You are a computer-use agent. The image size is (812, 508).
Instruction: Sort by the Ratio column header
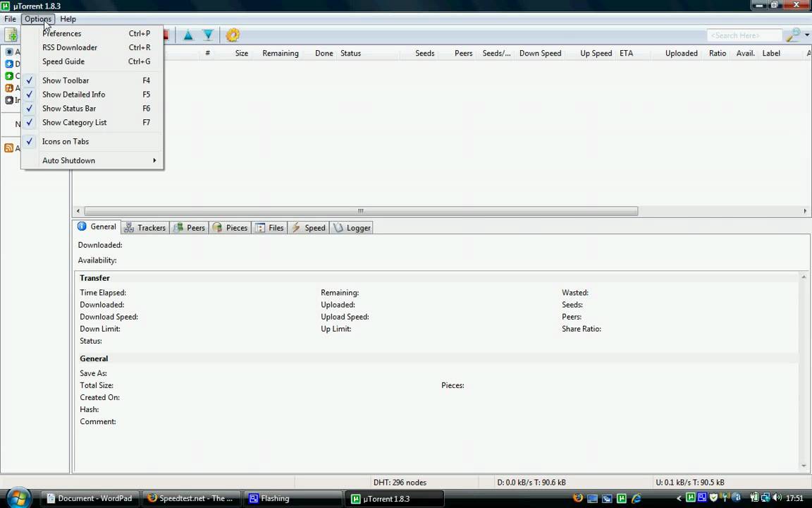pos(718,53)
